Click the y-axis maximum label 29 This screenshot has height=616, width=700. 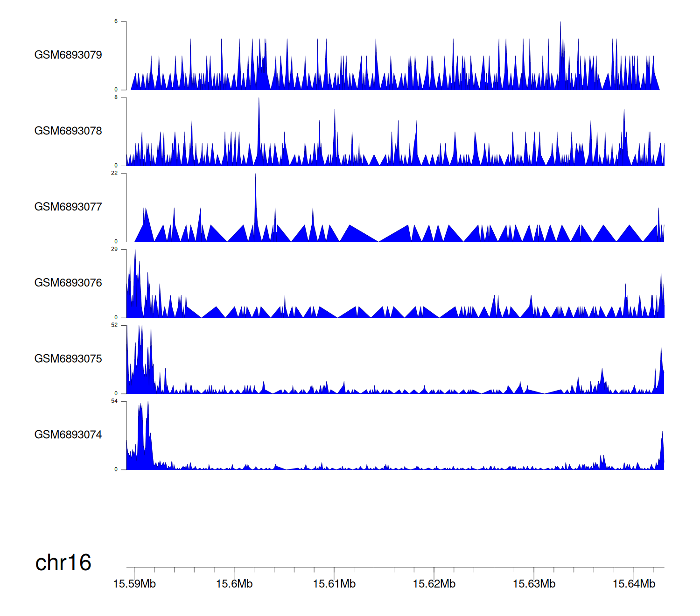tap(114, 250)
